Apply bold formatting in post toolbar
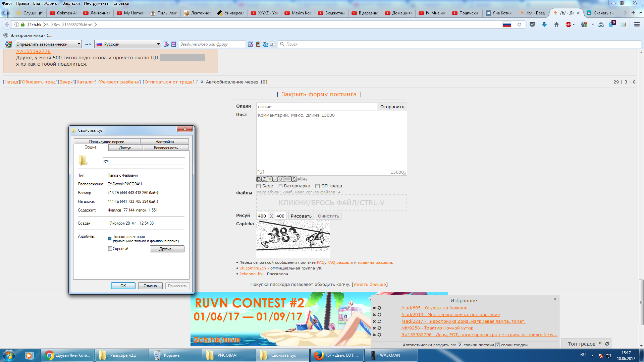Image resolution: width=644 pixels, height=362 pixels. pyautogui.click(x=259, y=179)
